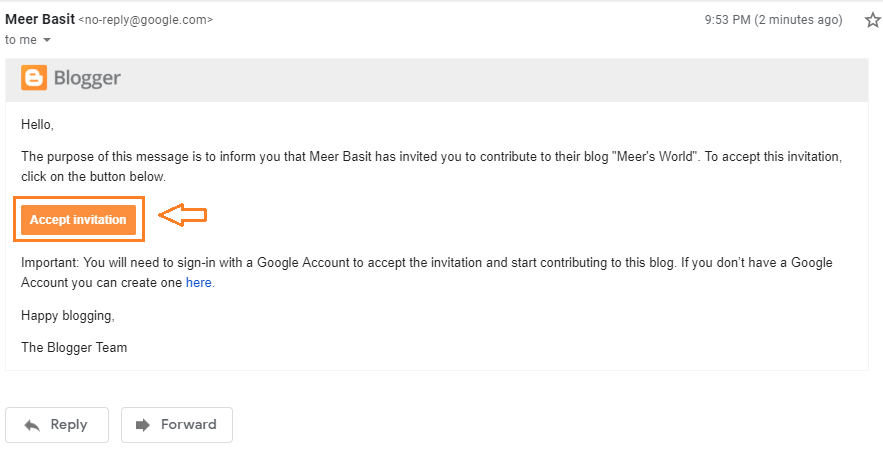This screenshot has height=449, width=883.
Task: Star this email from Meer Basit
Action: pos(872,20)
